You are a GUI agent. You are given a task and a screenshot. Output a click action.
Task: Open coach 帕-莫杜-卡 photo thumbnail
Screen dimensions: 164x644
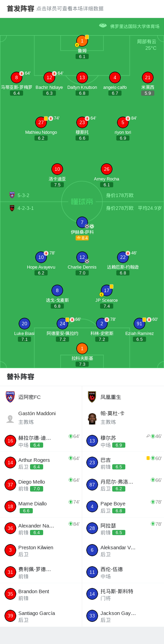pos(92,418)
